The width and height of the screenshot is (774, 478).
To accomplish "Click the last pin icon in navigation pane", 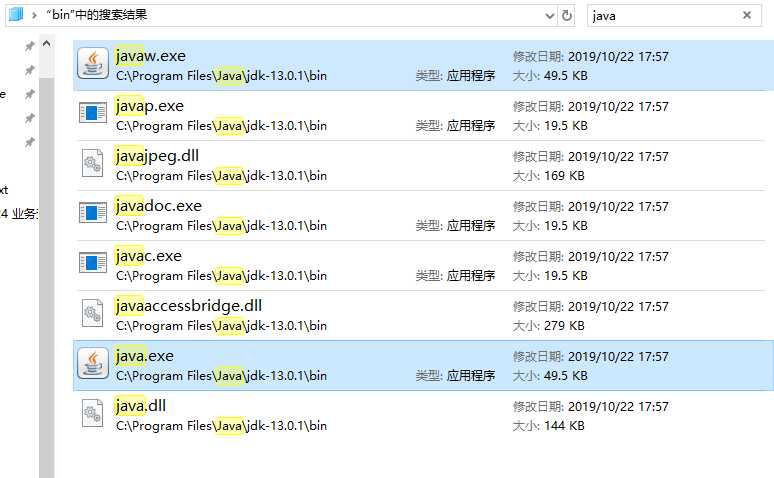I will [x=30, y=142].
